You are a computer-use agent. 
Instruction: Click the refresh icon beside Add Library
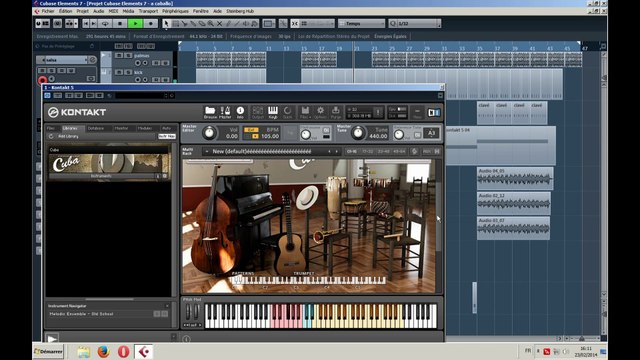51,136
